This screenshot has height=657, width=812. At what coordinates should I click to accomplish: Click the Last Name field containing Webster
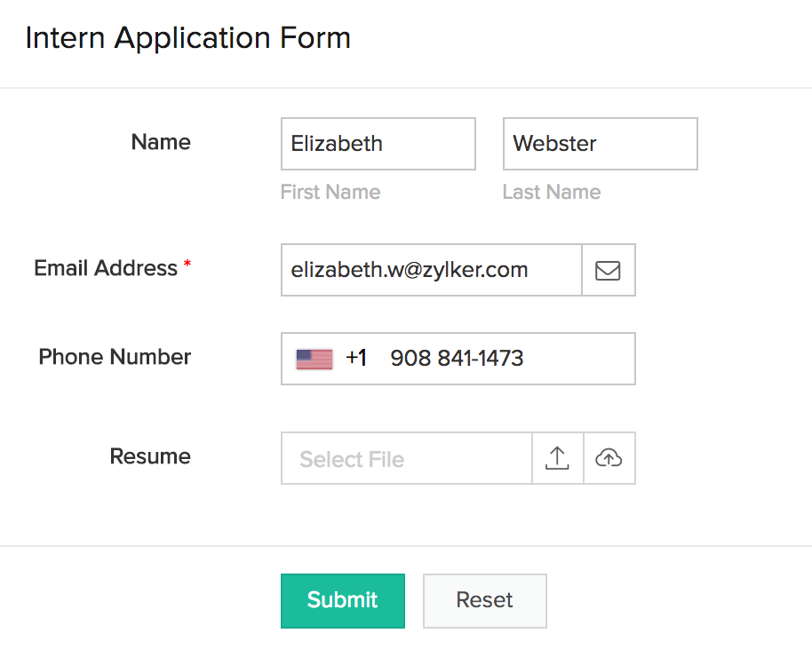(600, 144)
